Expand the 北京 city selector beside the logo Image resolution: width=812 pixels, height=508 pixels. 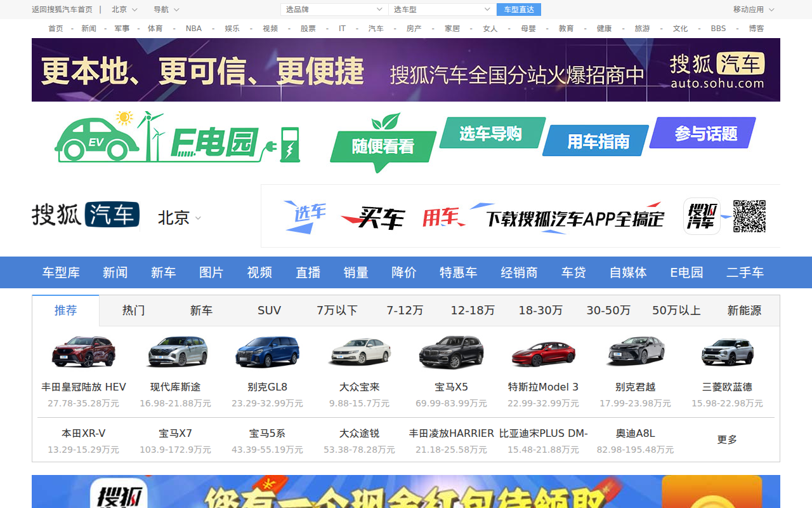tap(180, 218)
